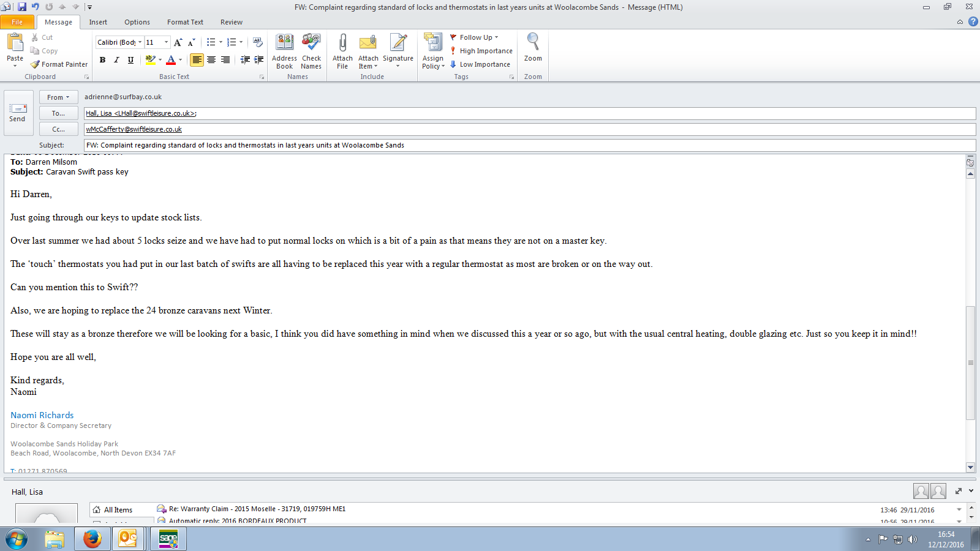Decrease the paragraph indent

(245, 59)
